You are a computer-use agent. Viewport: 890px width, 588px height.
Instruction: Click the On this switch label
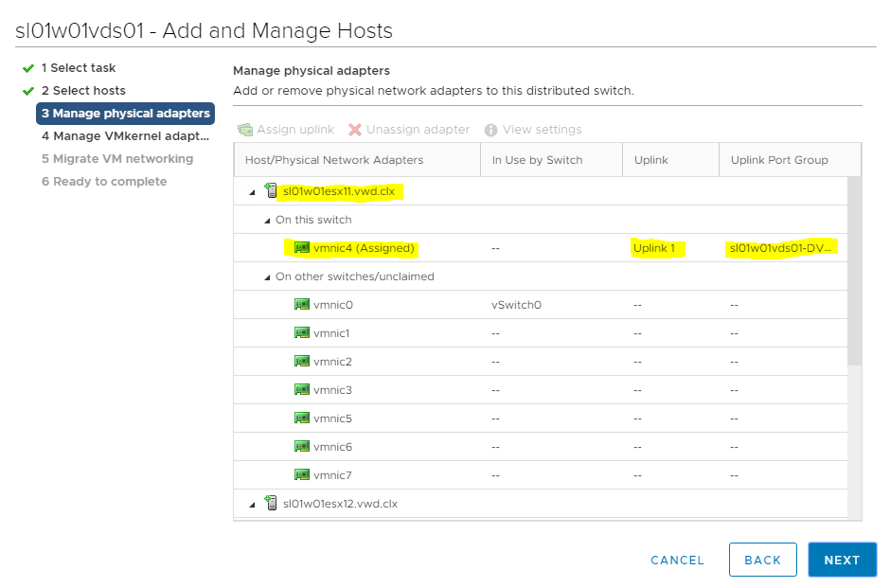coord(314,220)
